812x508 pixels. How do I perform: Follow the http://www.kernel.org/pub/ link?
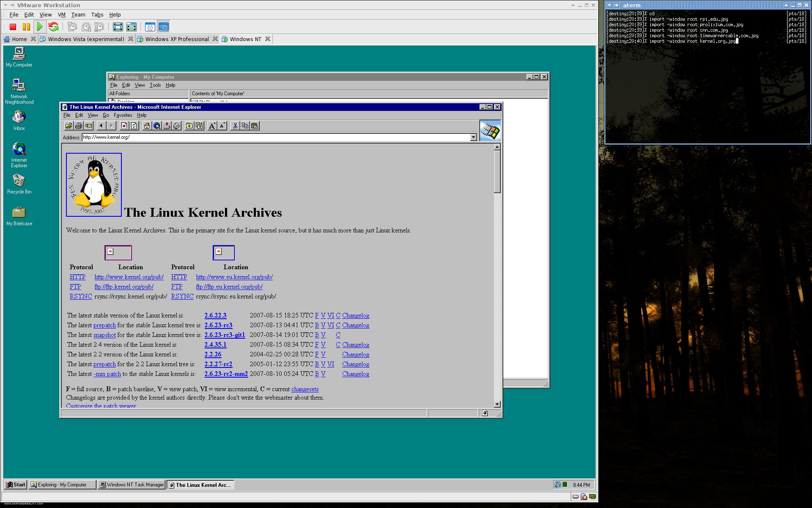129,277
